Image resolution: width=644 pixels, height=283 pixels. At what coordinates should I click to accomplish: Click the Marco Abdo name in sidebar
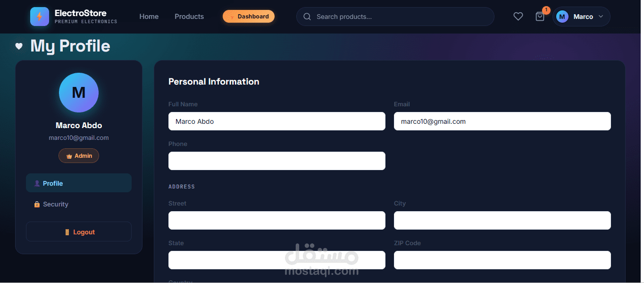[x=79, y=125]
